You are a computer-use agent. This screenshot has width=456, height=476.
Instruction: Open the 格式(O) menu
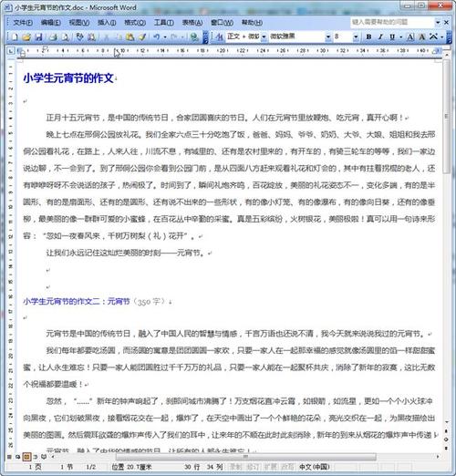pos(135,23)
